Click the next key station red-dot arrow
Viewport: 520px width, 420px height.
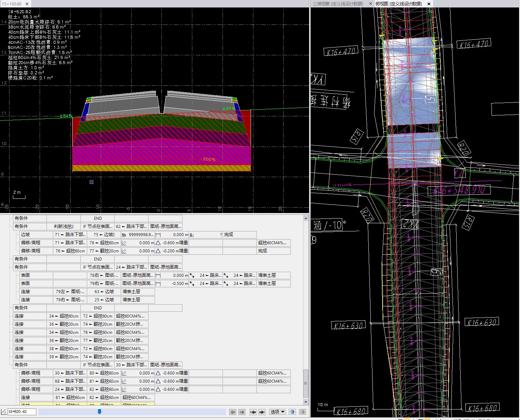point(262,412)
